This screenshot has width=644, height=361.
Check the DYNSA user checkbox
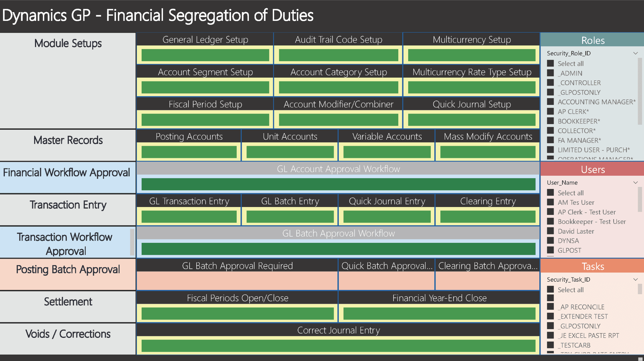pos(550,241)
